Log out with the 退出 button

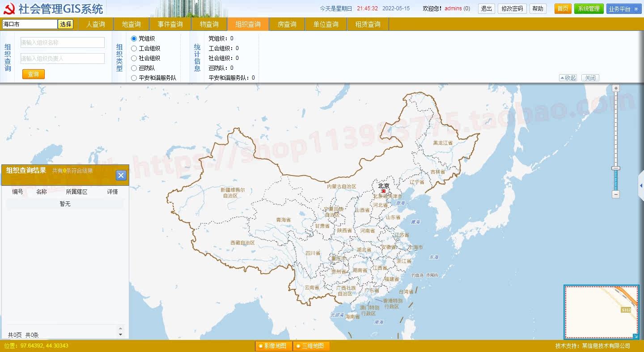tap(486, 8)
